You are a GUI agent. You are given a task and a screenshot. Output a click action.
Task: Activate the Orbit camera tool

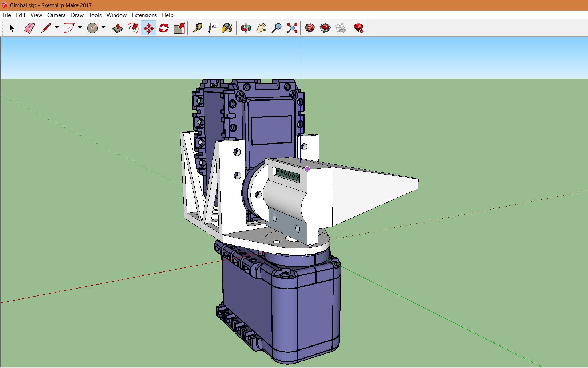click(x=246, y=28)
